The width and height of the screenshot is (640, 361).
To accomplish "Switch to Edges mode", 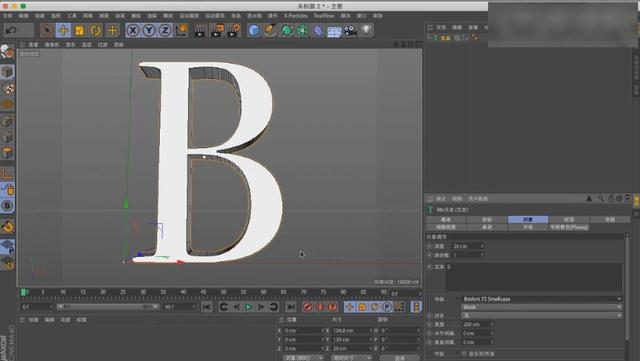I will coord(7,136).
